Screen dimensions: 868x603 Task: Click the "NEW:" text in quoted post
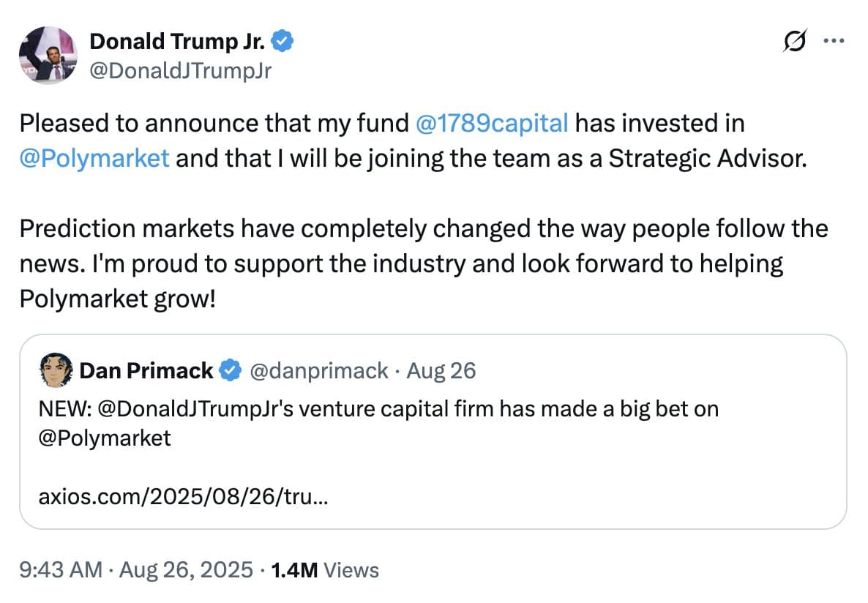coord(64,408)
